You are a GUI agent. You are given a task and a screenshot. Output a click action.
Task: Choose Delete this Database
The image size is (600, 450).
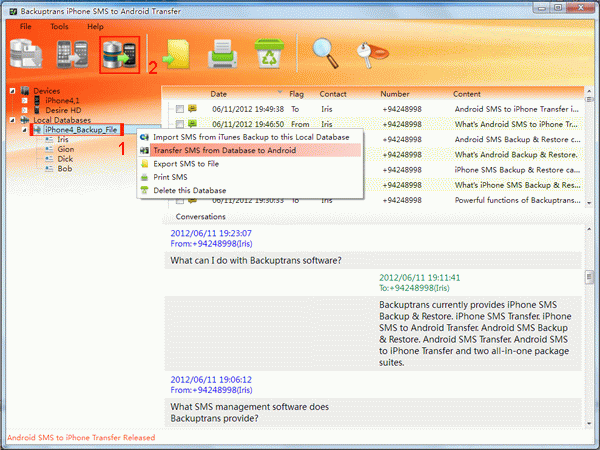(249, 190)
